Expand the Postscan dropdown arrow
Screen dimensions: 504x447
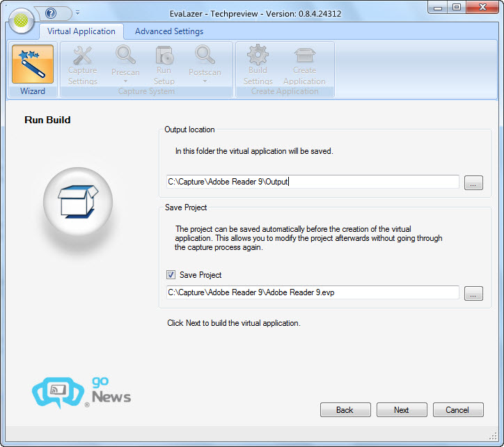tap(205, 81)
